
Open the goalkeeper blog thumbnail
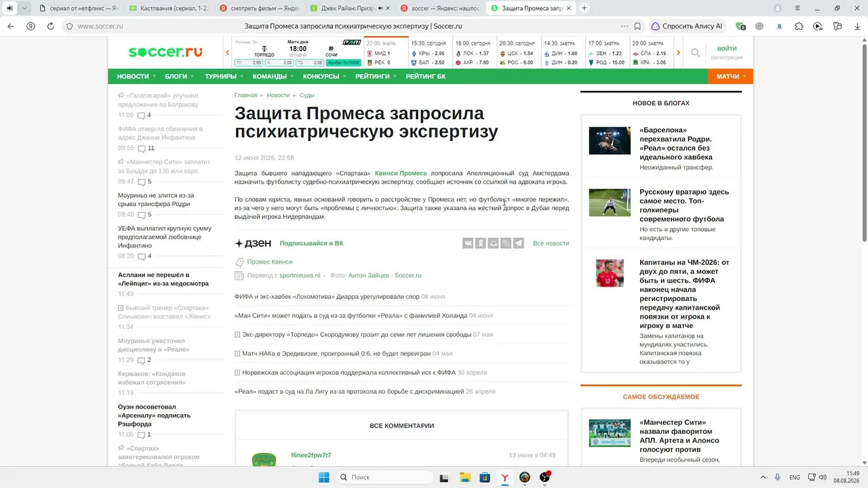(x=610, y=203)
